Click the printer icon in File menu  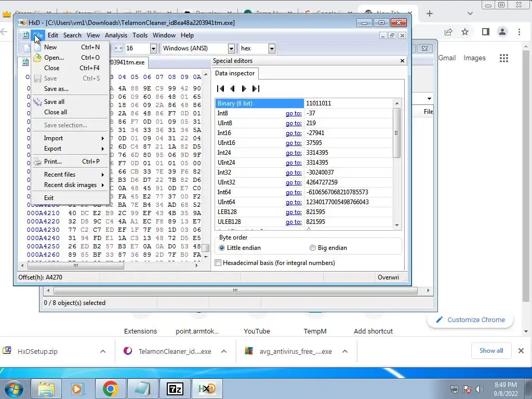pyautogui.click(x=37, y=162)
